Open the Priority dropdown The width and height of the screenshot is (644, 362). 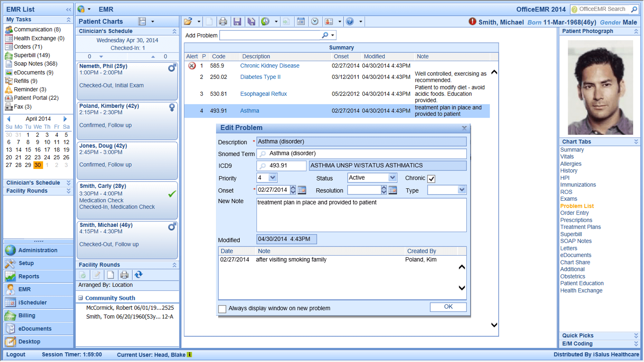272,178
